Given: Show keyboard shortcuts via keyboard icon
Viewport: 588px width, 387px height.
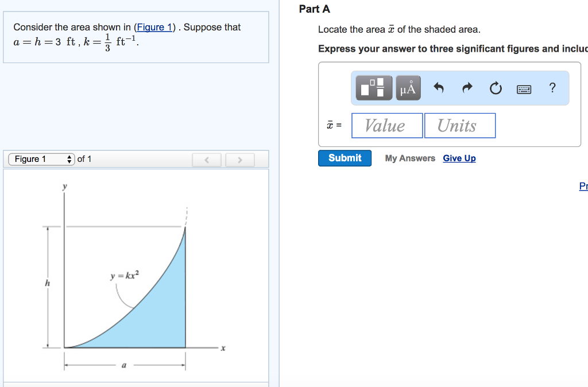Looking at the screenshot, I should coord(524,88).
